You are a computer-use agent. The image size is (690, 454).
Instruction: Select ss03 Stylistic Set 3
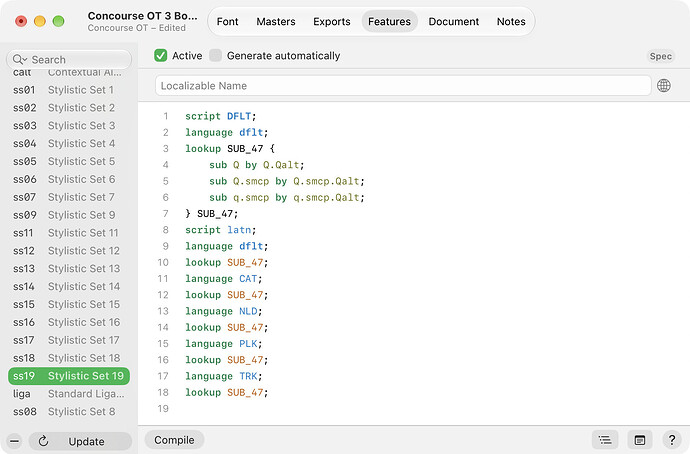69,126
